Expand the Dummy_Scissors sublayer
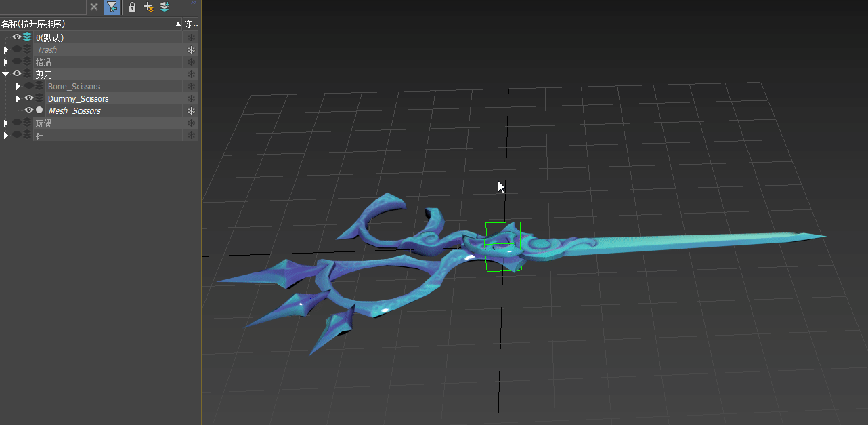868x425 pixels. coord(18,99)
